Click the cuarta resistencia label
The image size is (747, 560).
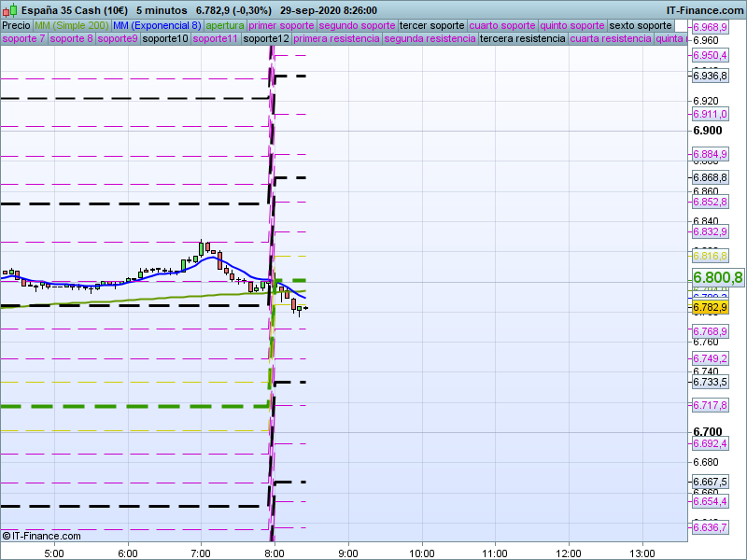(x=611, y=38)
